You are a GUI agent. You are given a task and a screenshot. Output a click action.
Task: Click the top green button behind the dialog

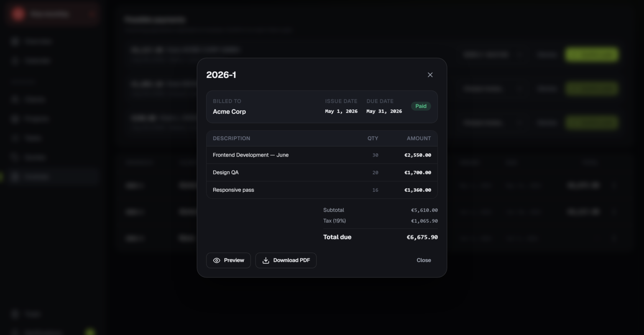(x=592, y=54)
